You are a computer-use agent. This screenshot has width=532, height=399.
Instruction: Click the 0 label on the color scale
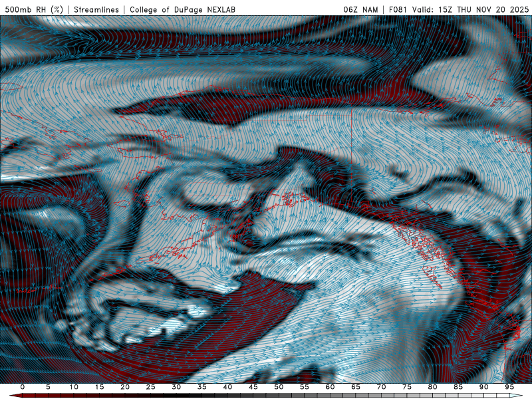[23, 387]
